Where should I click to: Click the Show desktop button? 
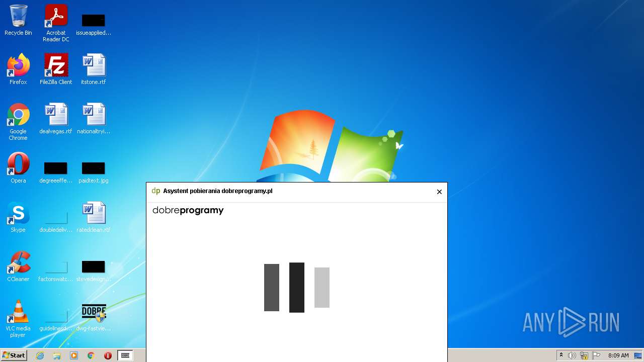638,355
